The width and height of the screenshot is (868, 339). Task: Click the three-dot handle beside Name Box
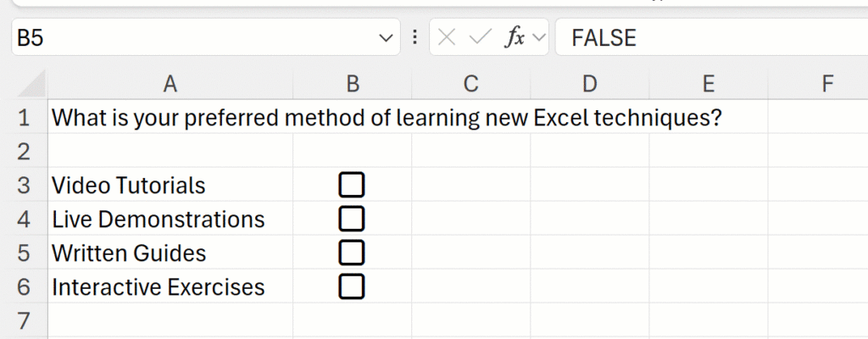click(x=415, y=37)
